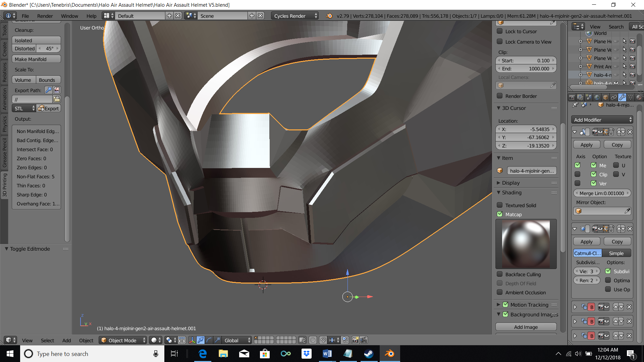The image size is (644, 362).
Task: Open the World properties tab icon
Action: 597,97
